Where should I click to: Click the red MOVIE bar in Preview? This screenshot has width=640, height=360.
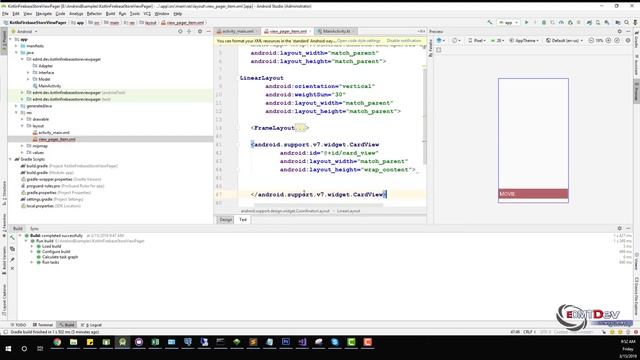[x=533, y=194]
